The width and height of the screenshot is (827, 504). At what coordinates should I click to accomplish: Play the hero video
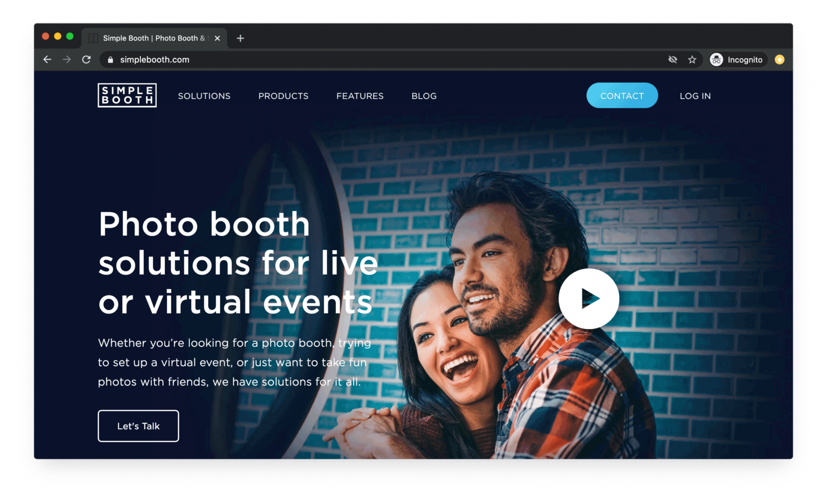click(588, 298)
